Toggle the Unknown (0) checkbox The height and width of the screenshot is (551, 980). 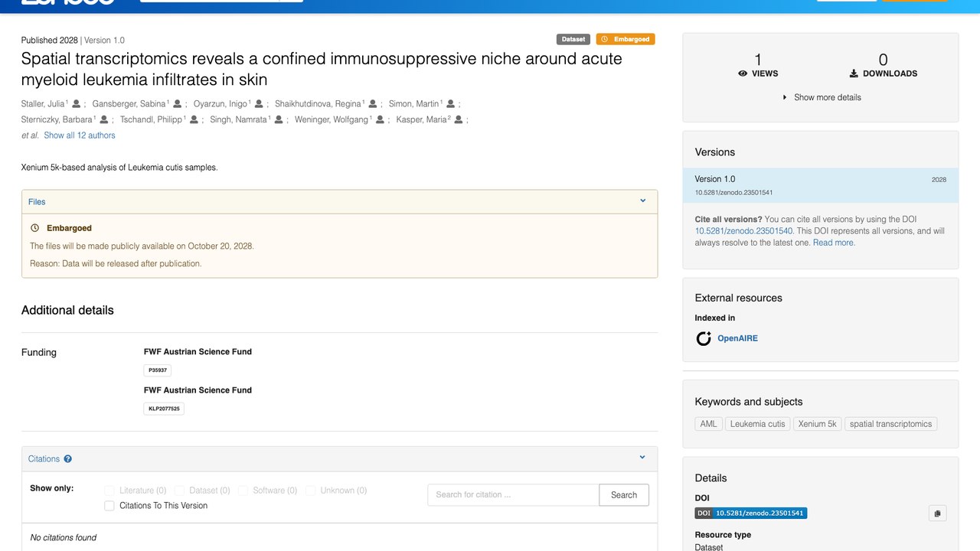310,491
